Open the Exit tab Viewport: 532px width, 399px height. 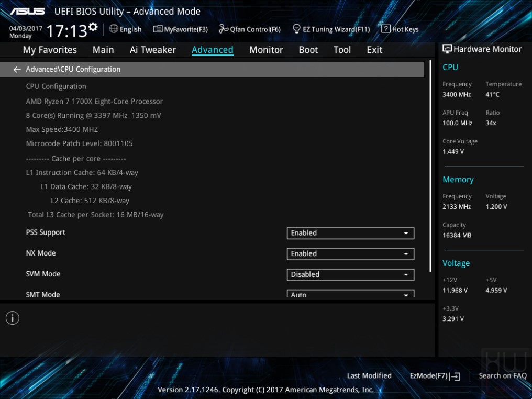374,50
